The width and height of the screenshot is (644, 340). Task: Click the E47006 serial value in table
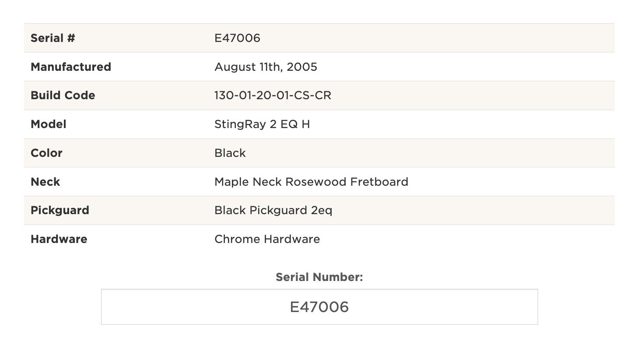[x=237, y=38]
